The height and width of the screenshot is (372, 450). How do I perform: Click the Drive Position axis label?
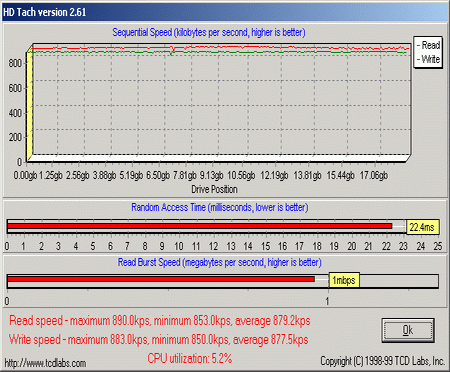click(214, 189)
